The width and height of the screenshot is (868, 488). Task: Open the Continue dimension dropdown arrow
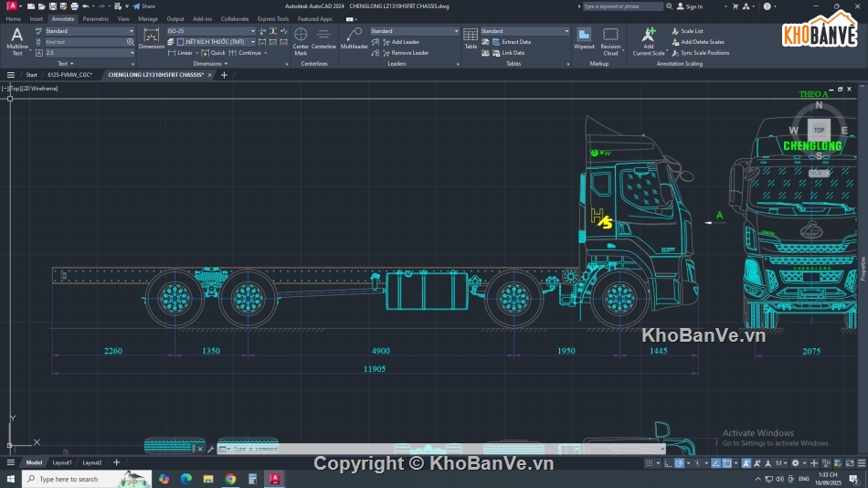(266, 53)
